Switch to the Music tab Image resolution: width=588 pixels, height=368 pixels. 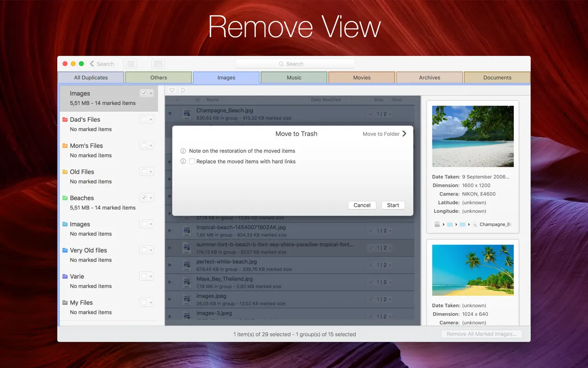pos(294,78)
